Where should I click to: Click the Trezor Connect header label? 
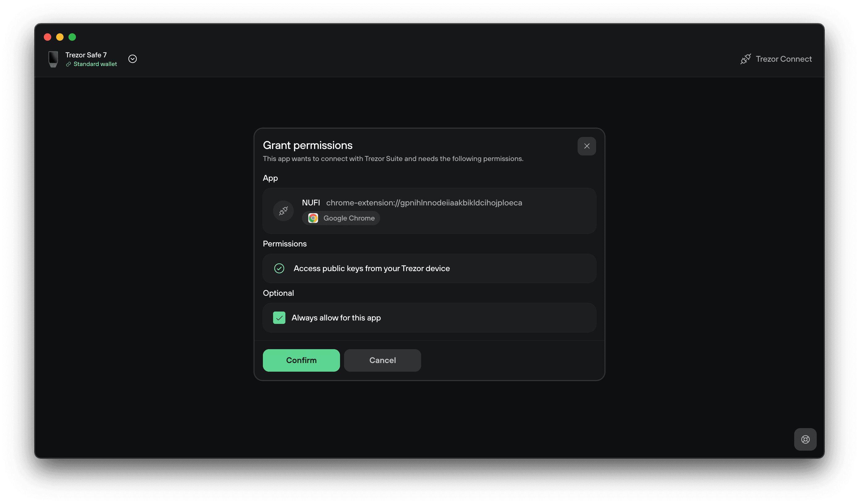(784, 59)
